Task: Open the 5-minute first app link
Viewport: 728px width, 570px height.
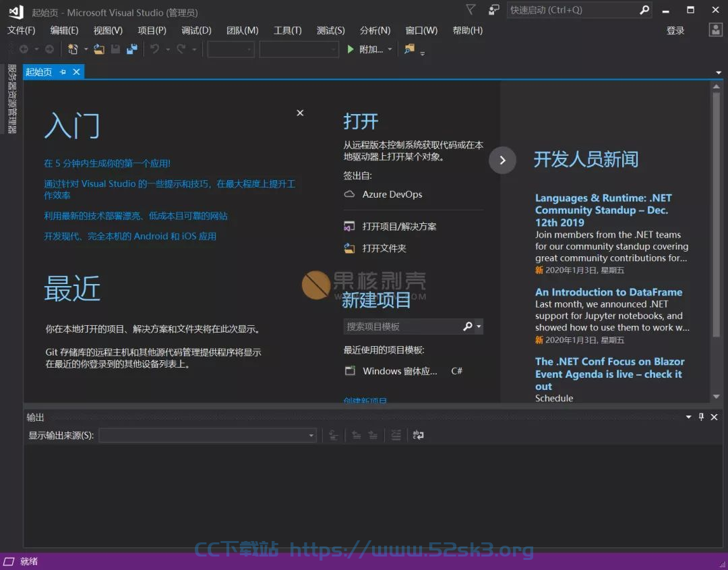Action: pos(107,163)
